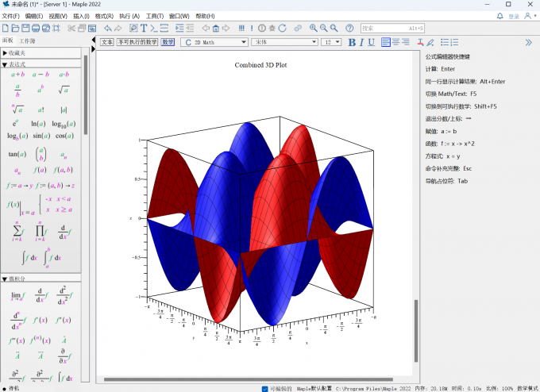The image size is (540, 392).
Task: Insert a Maple prompt with the >_ icon
Action: [154, 29]
